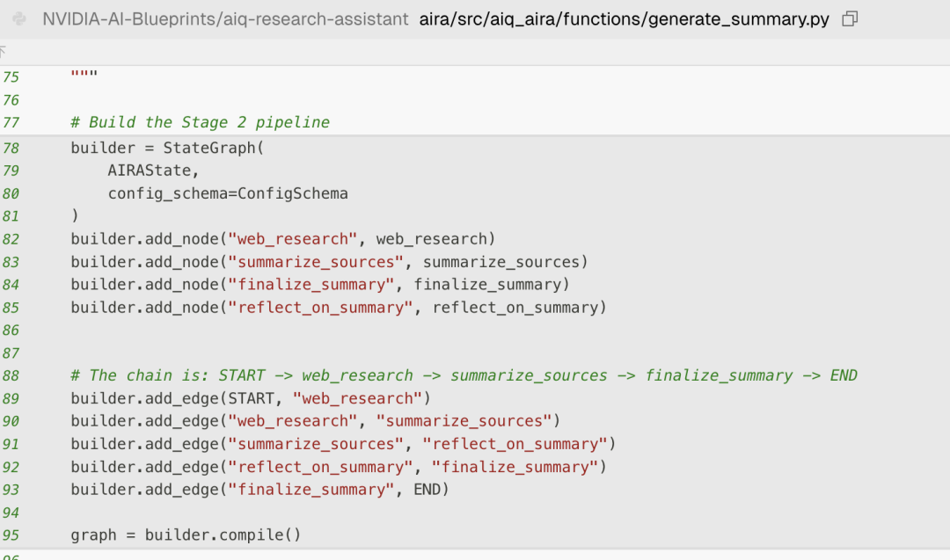Copy the file path using the copy icon
The image size is (950, 560).
point(850,18)
